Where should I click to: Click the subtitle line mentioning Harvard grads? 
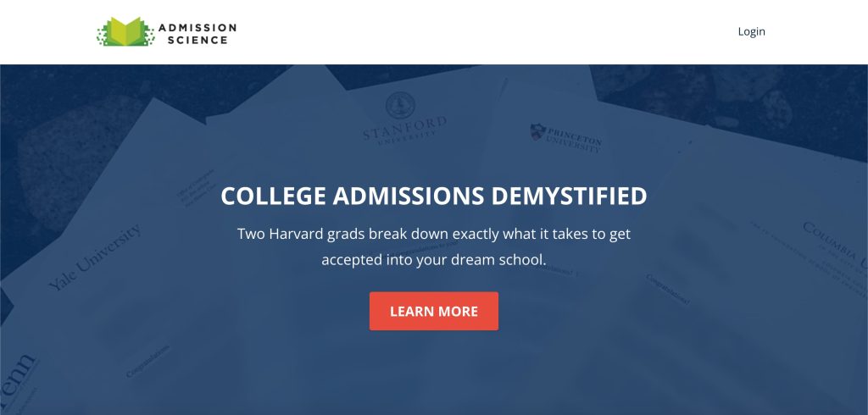(x=434, y=234)
